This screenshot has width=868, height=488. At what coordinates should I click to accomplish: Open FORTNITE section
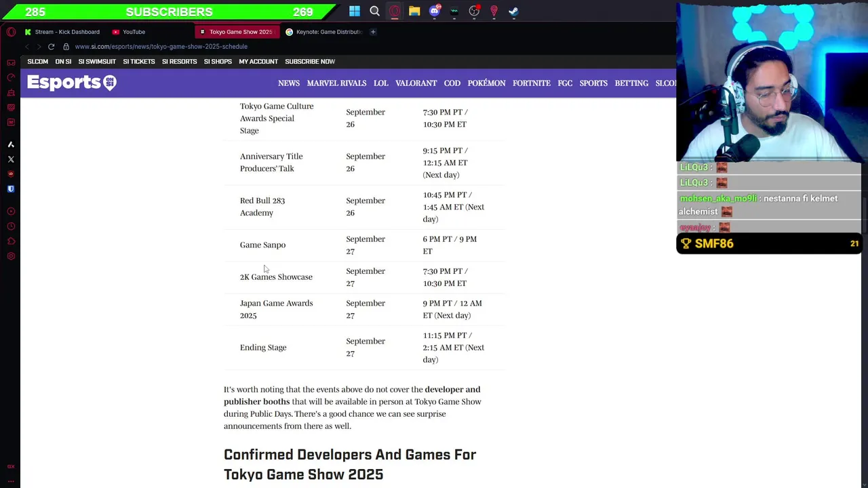[532, 83]
